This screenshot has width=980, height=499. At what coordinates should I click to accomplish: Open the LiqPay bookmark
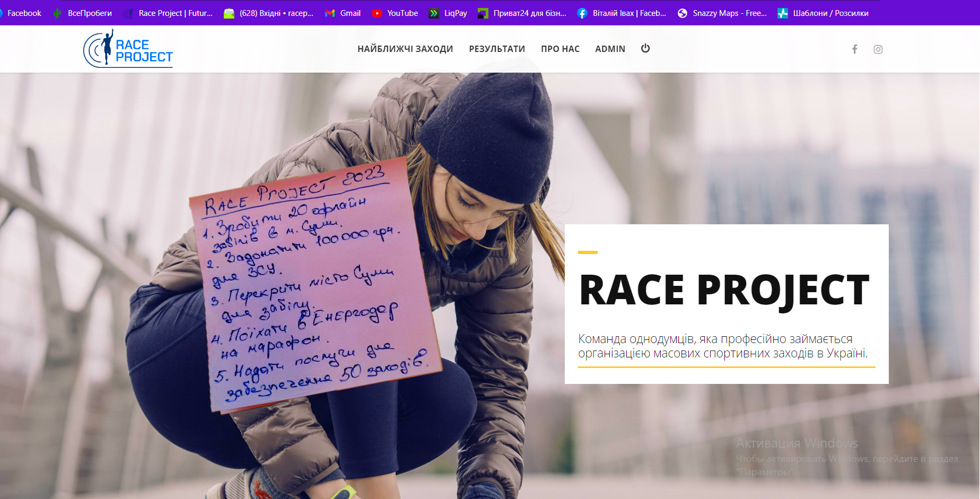coord(448,13)
